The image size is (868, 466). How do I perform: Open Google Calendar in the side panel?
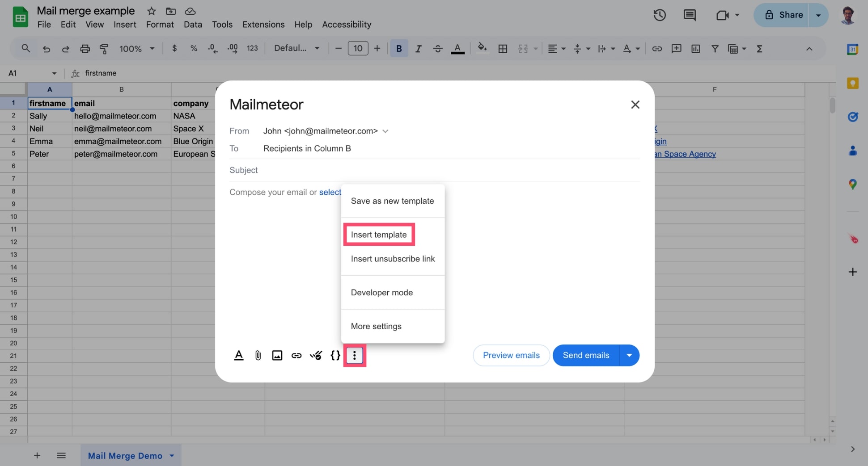point(853,50)
